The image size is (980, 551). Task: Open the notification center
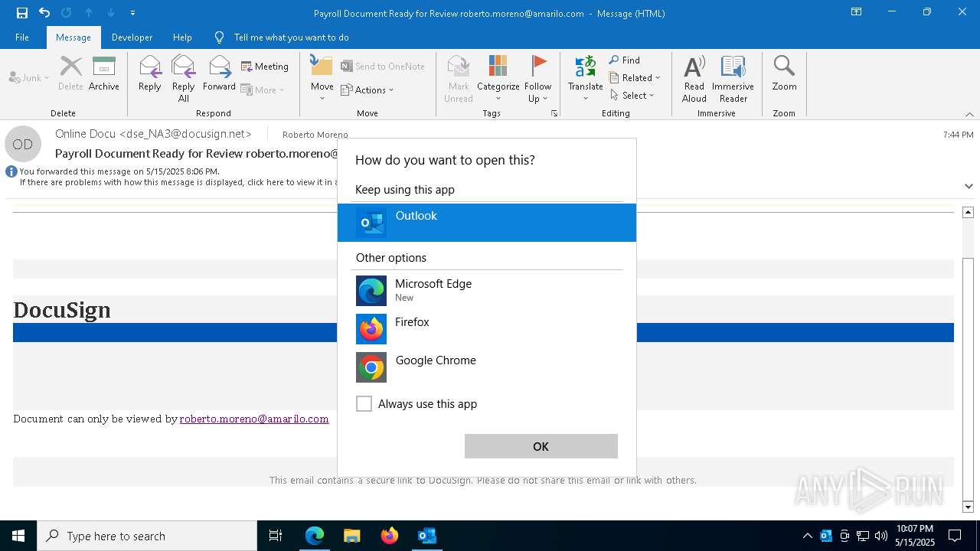(x=955, y=536)
